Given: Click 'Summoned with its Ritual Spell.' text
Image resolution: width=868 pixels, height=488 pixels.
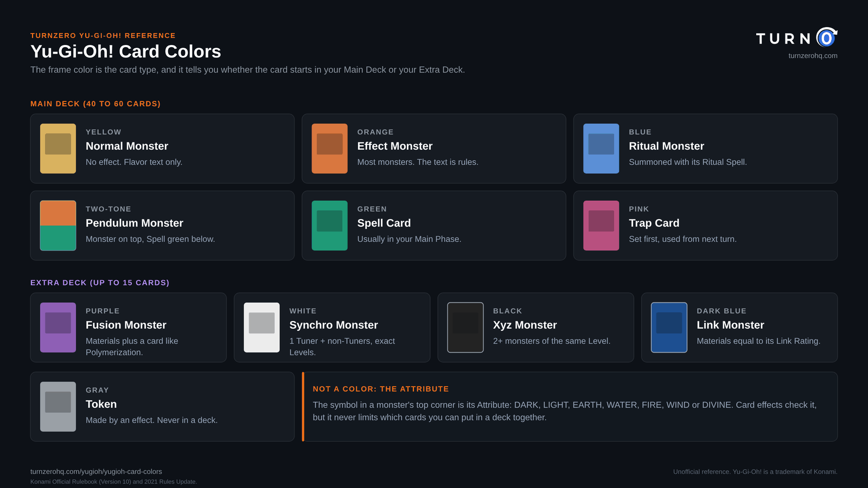Looking at the screenshot, I should pos(688,162).
